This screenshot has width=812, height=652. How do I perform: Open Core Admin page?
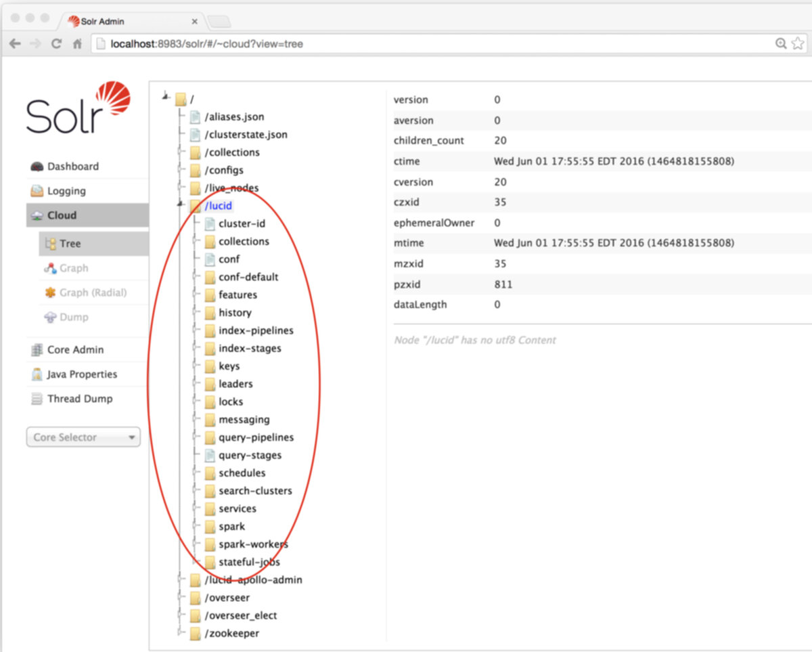pyautogui.click(x=75, y=350)
